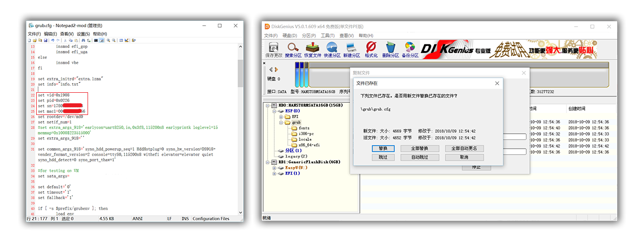The image size is (644, 242).
Task: Click the Redo arrow icon in Notepad2
Action: tap(58, 40)
